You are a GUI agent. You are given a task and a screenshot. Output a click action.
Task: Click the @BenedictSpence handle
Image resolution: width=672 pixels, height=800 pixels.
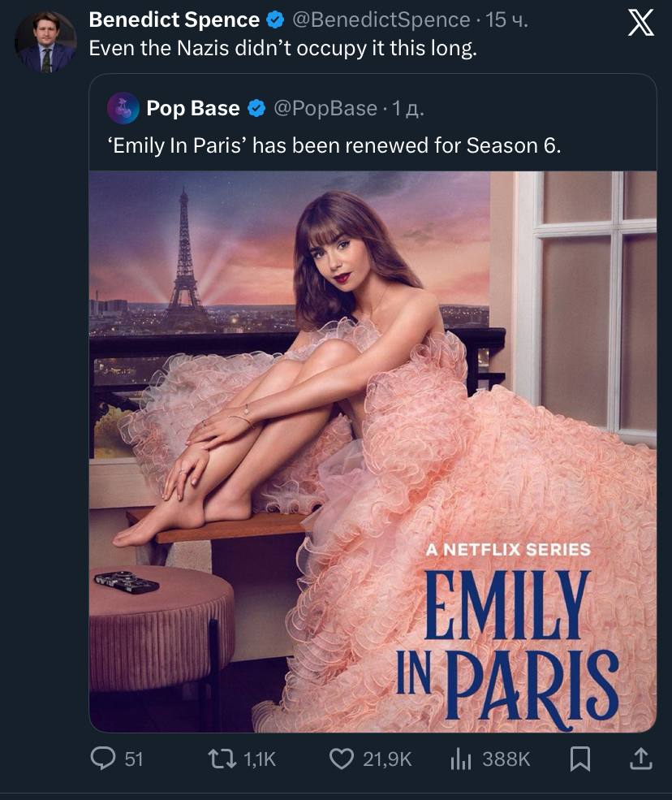378,20
